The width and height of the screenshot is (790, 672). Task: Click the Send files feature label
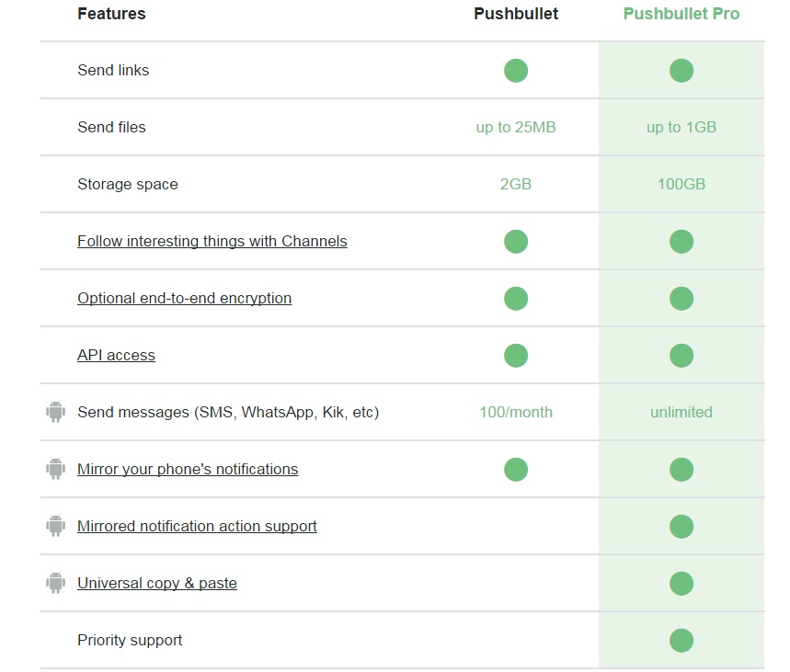[x=111, y=127]
